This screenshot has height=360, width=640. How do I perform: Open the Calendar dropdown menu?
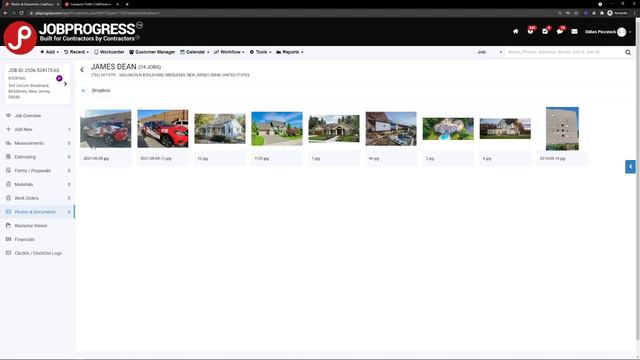tap(195, 52)
